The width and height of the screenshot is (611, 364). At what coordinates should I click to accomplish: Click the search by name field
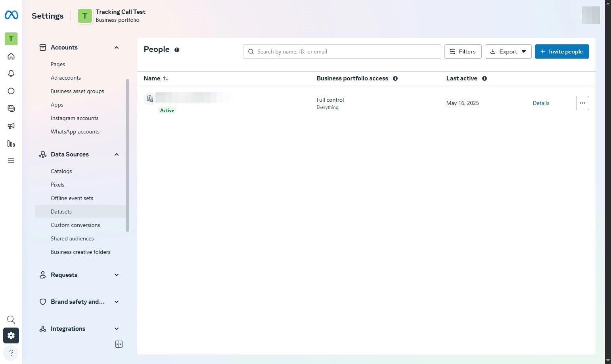[x=342, y=51]
